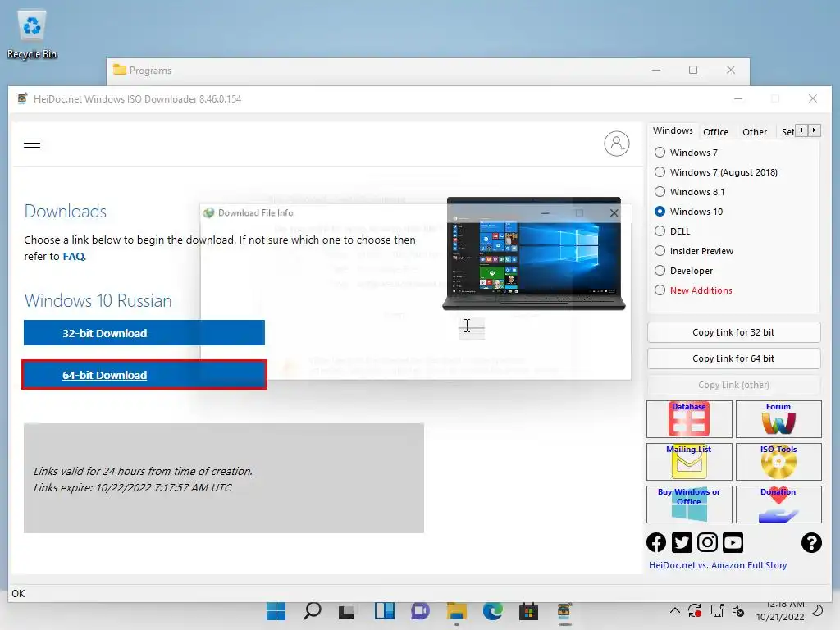The height and width of the screenshot is (630, 840).
Task: Open notifications moon icon in tray
Action: (819, 610)
